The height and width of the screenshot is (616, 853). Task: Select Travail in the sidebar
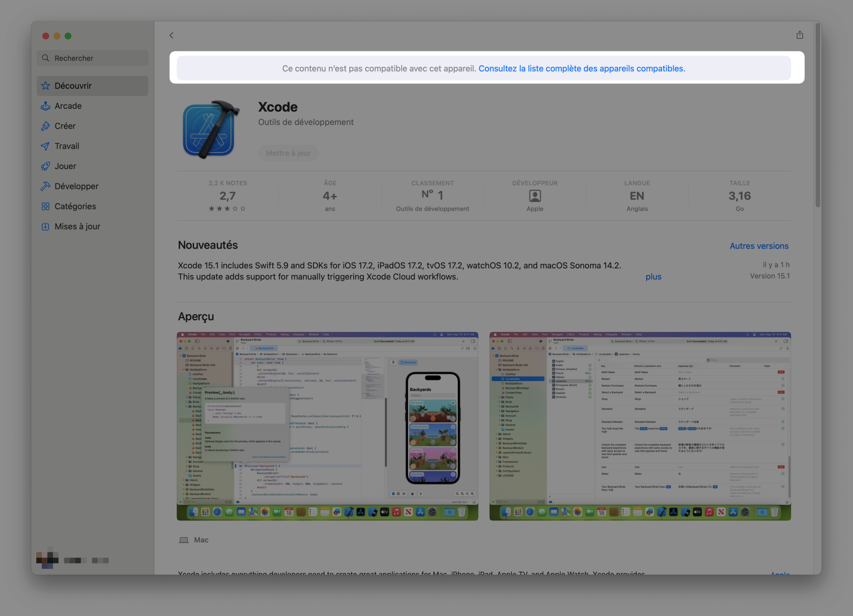pos(93,146)
